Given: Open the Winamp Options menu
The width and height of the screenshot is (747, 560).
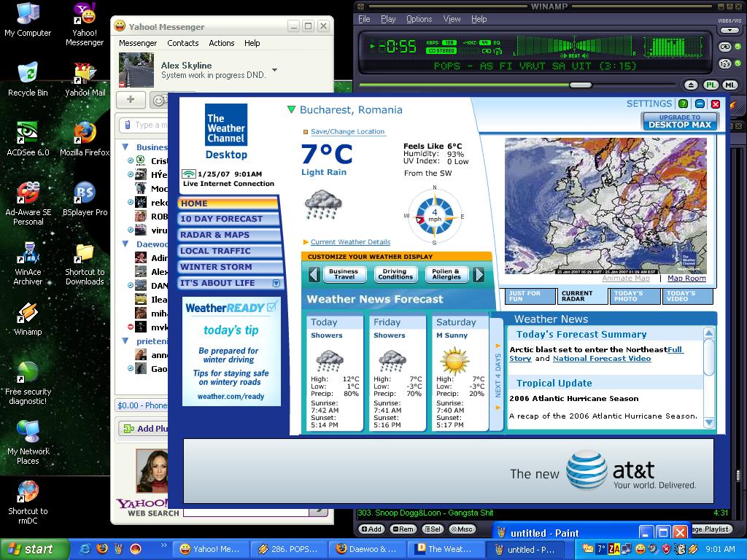Looking at the screenshot, I should click(419, 19).
